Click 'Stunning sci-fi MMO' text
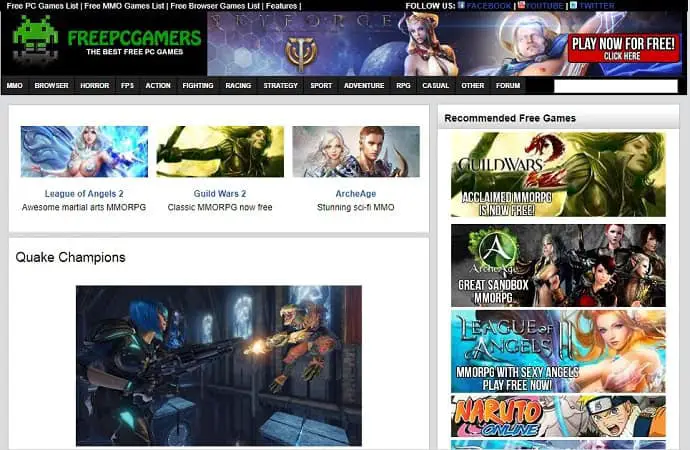 [x=356, y=207]
